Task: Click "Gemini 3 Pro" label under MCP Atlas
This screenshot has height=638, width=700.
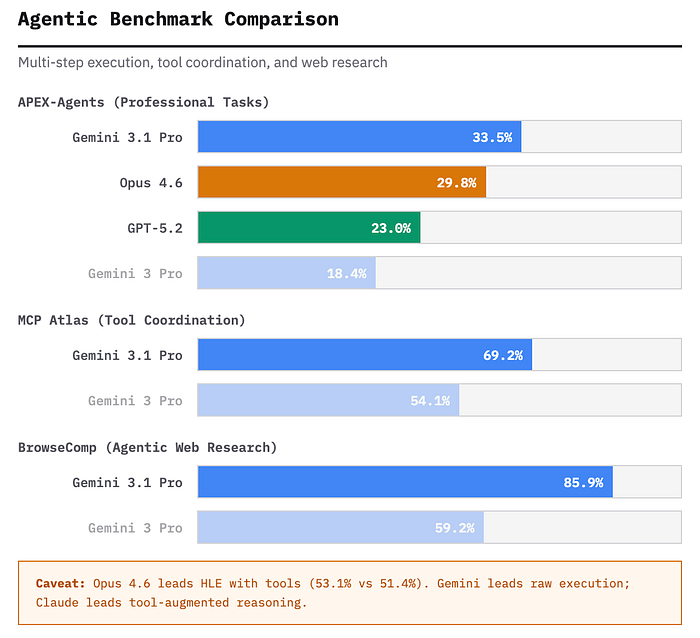Action: (135, 400)
